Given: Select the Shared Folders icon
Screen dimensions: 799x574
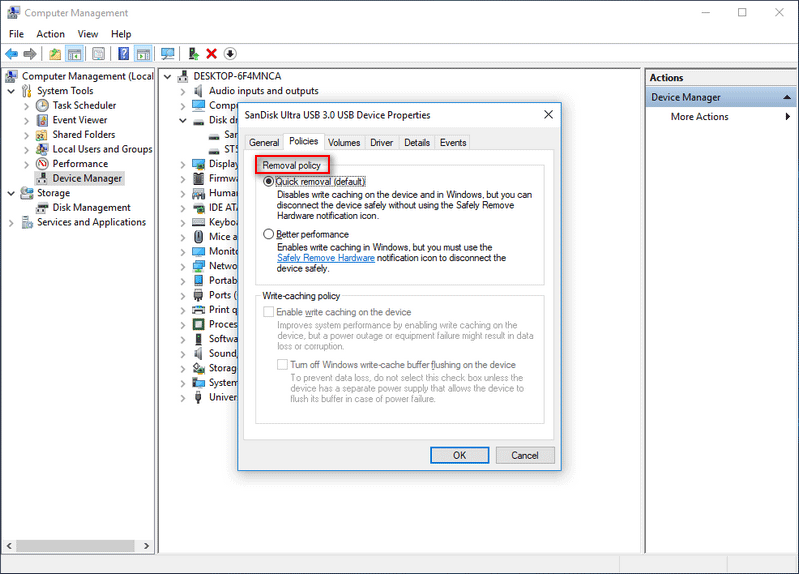Looking at the screenshot, I should coord(42,135).
